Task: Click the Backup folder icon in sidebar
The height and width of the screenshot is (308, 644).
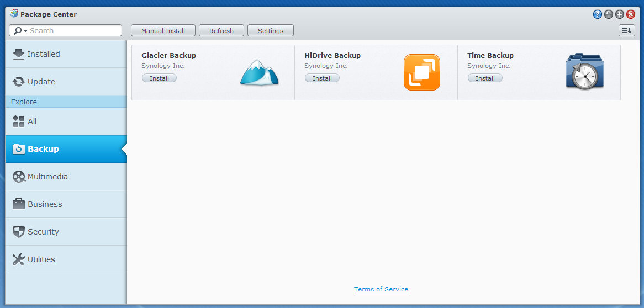Action: tap(19, 149)
